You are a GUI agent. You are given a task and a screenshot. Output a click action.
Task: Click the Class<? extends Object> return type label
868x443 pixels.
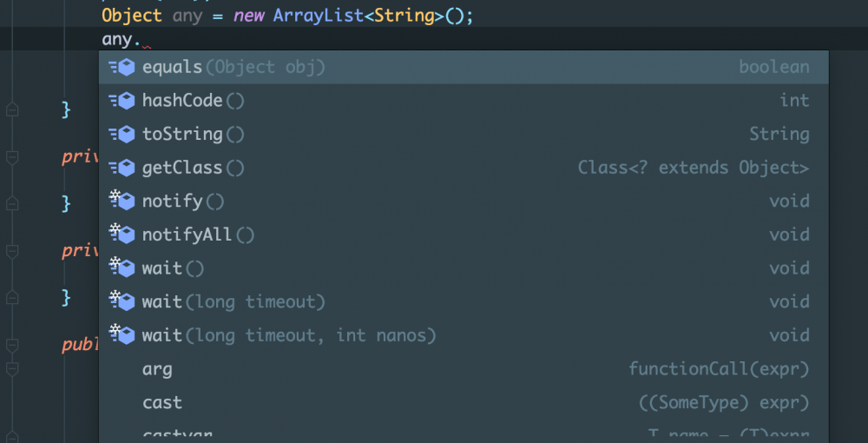(693, 168)
